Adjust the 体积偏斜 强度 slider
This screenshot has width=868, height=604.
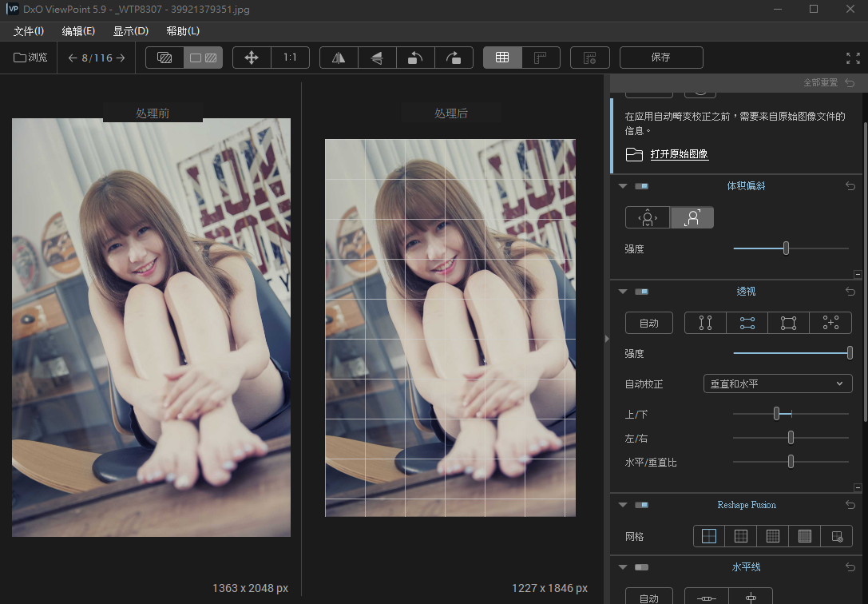click(786, 248)
